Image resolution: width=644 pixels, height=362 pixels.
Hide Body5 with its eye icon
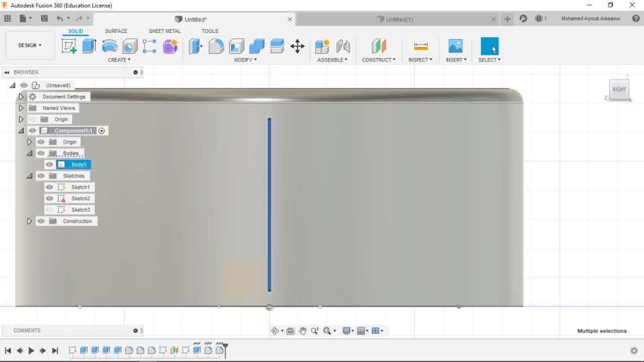49,164
